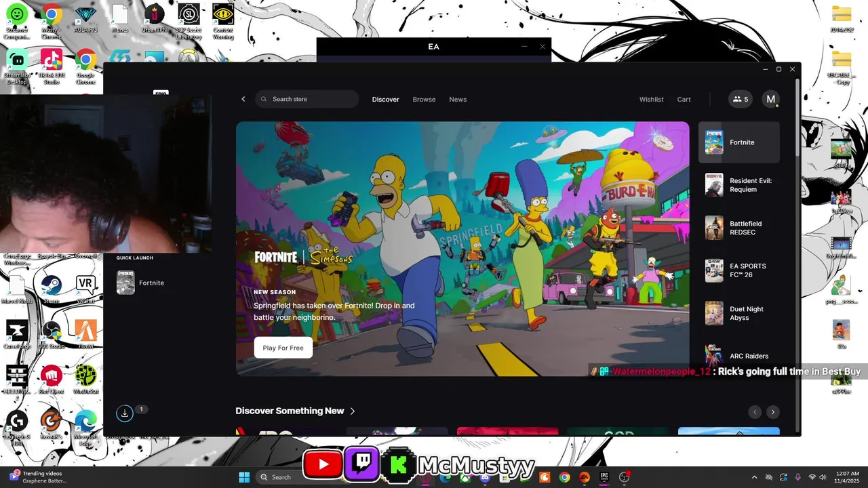Click EA app icon in taskbar
Screen dimensions: 868x488
click(584, 477)
